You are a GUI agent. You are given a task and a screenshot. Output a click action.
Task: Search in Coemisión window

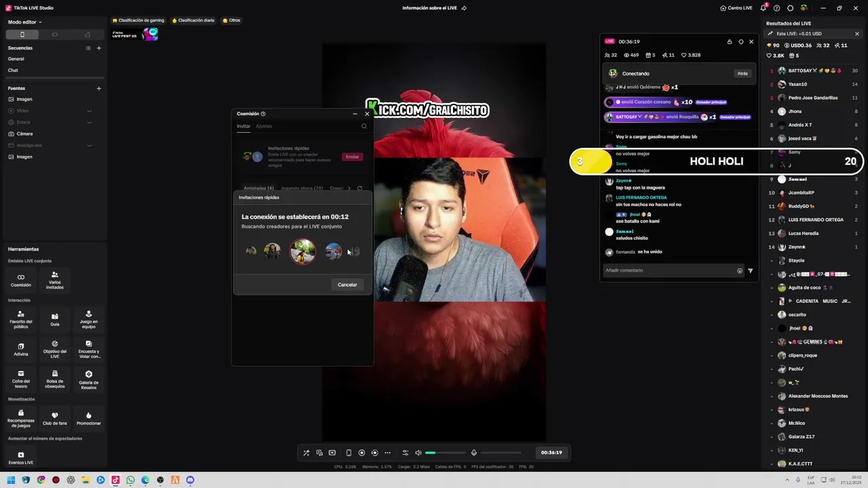click(364, 126)
